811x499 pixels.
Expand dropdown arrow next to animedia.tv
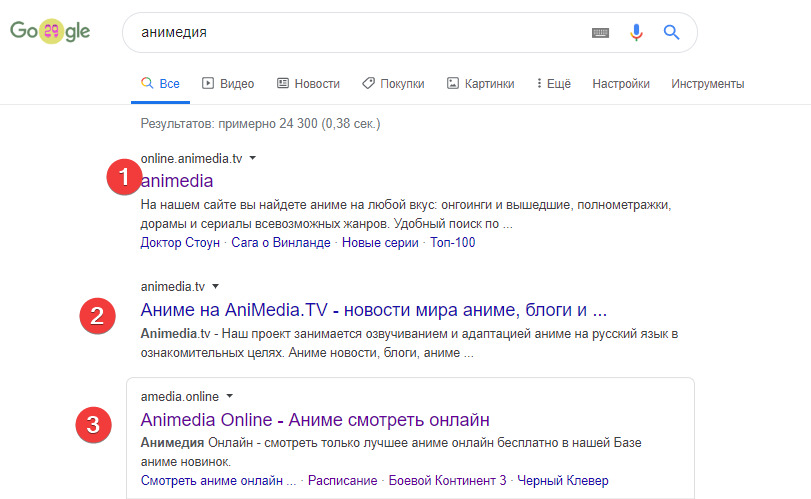click(215, 286)
